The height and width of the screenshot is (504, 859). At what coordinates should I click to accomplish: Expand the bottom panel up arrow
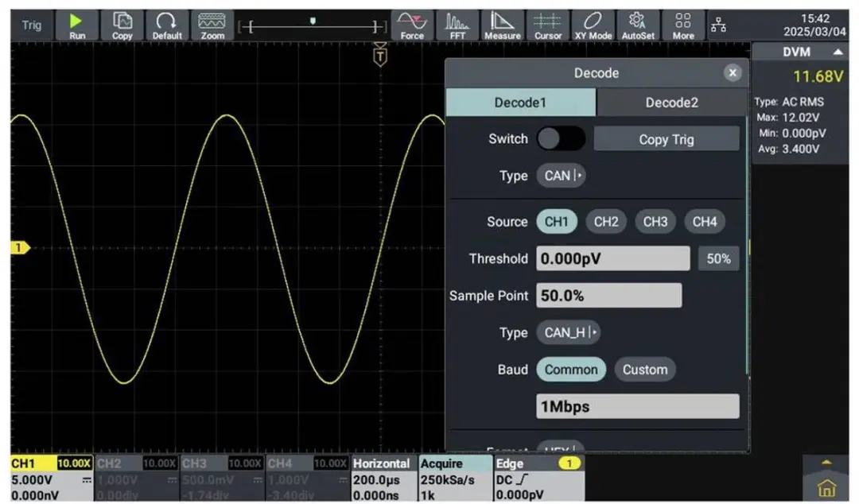pos(826,463)
